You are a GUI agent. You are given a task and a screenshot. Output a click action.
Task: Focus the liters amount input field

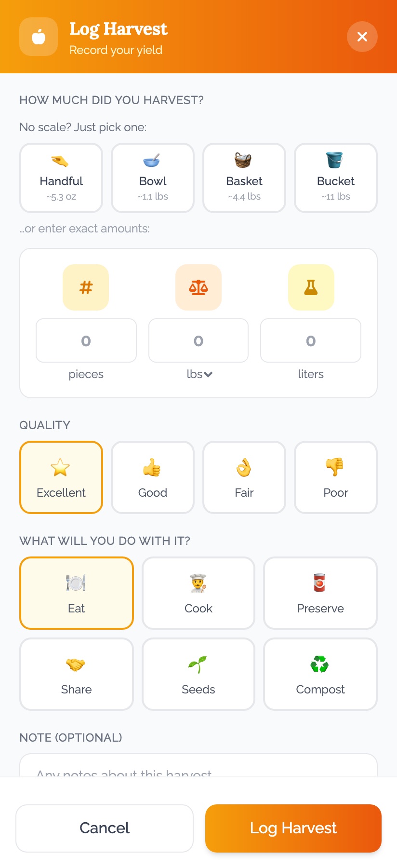click(311, 340)
